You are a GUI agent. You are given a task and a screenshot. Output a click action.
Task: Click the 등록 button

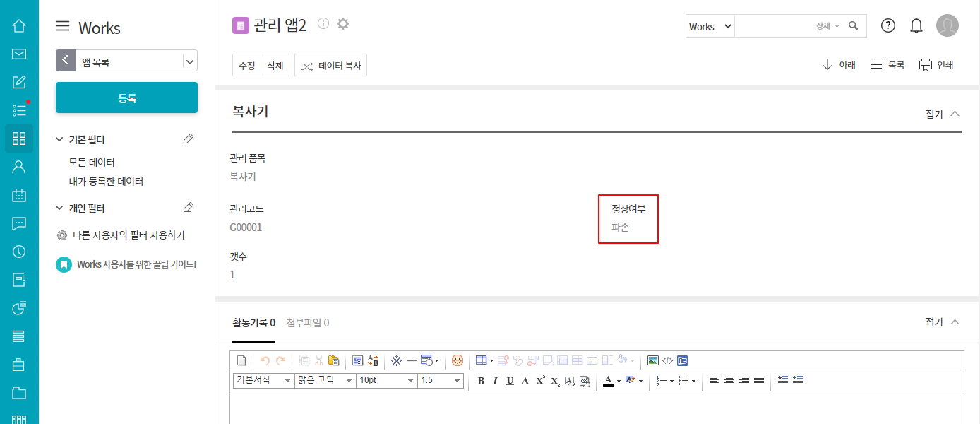(x=126, y=98)
